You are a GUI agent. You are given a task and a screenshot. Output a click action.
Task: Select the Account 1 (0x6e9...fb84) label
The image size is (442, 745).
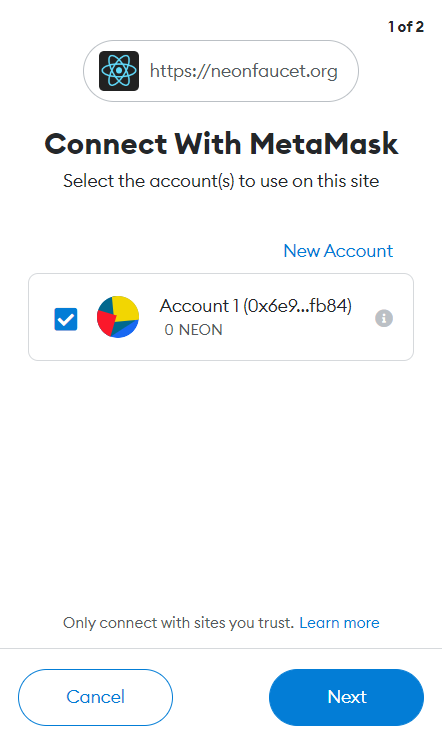coord(256,306)
